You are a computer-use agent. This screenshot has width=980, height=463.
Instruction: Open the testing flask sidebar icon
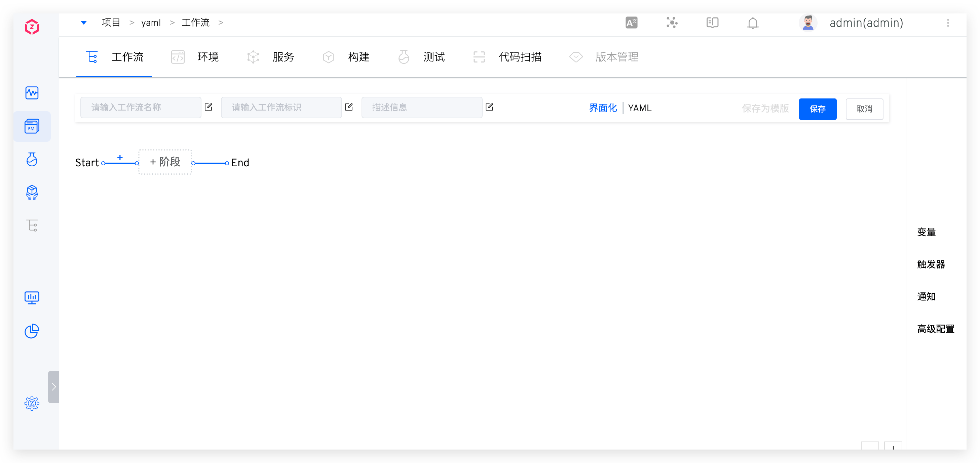[32, 159]
